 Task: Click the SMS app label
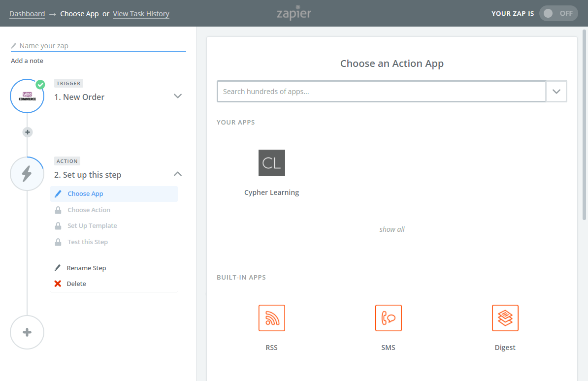388,348
